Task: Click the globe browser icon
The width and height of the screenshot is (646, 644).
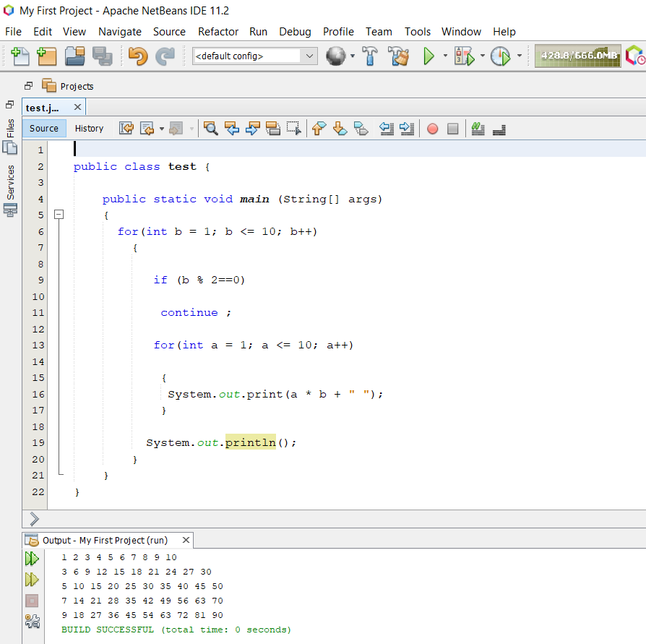Action: coord(336,56)
